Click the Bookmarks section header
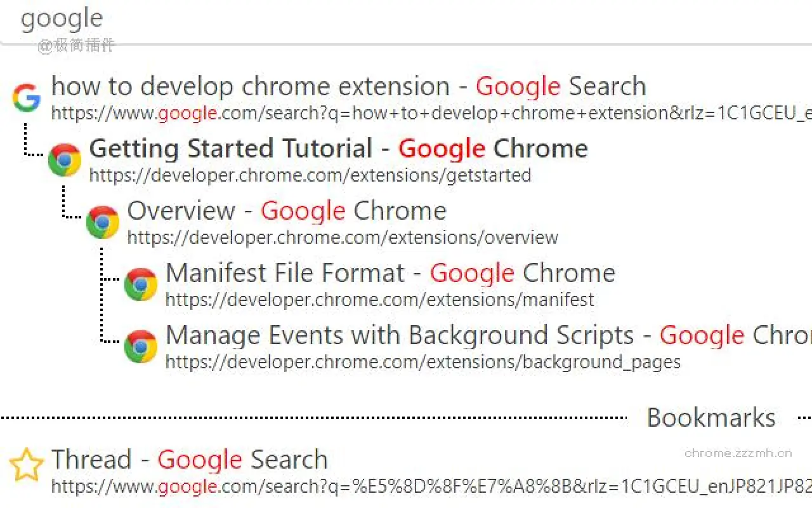This screenshot has width=812, height=508. [710, 417]
